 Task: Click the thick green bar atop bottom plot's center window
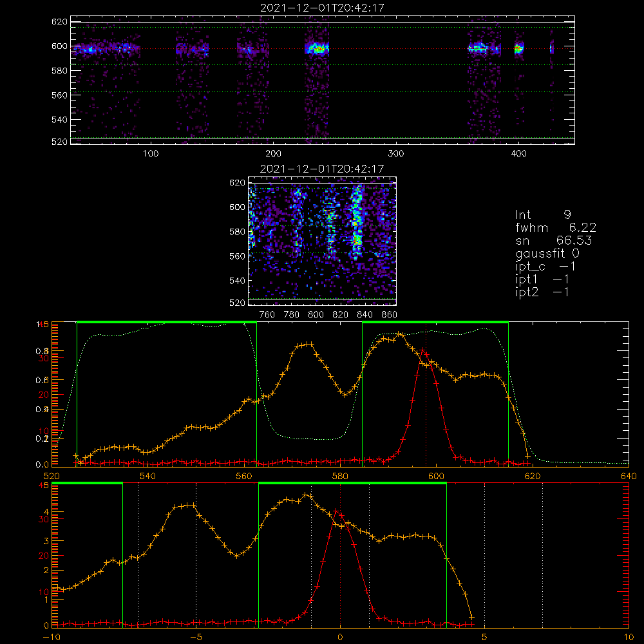(x=352, y=484)
